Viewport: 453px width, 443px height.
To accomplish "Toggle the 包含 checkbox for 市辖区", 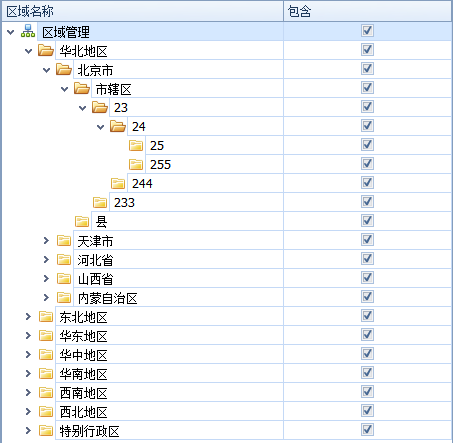I will (x=367, y=88).
